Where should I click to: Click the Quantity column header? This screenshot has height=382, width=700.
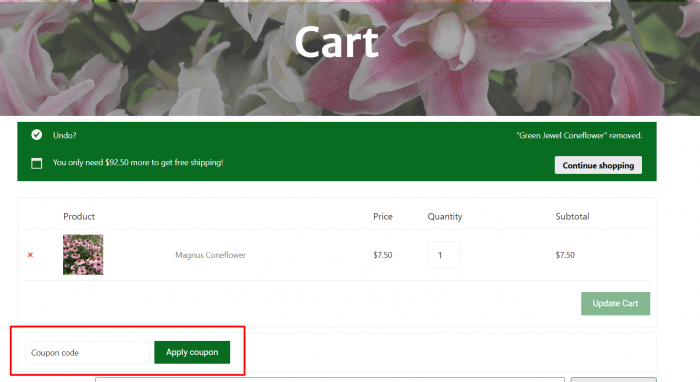tap(445, 216)
